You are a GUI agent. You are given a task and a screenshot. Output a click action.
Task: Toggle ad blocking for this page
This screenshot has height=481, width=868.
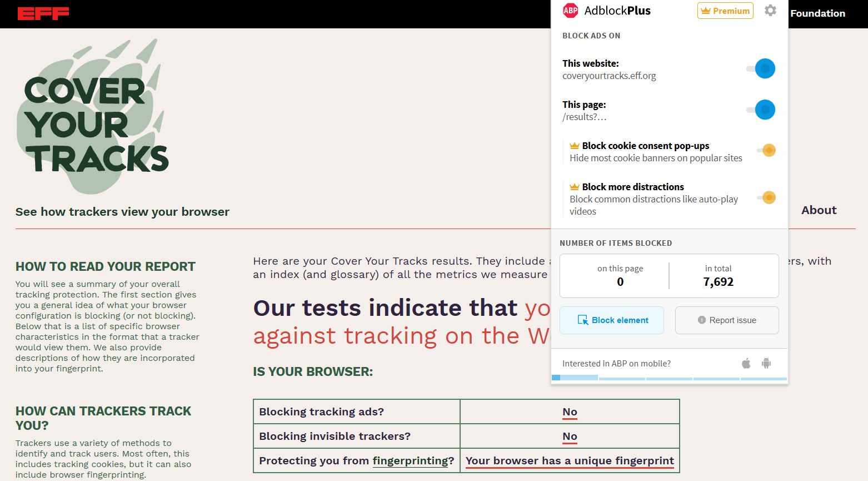761,110
